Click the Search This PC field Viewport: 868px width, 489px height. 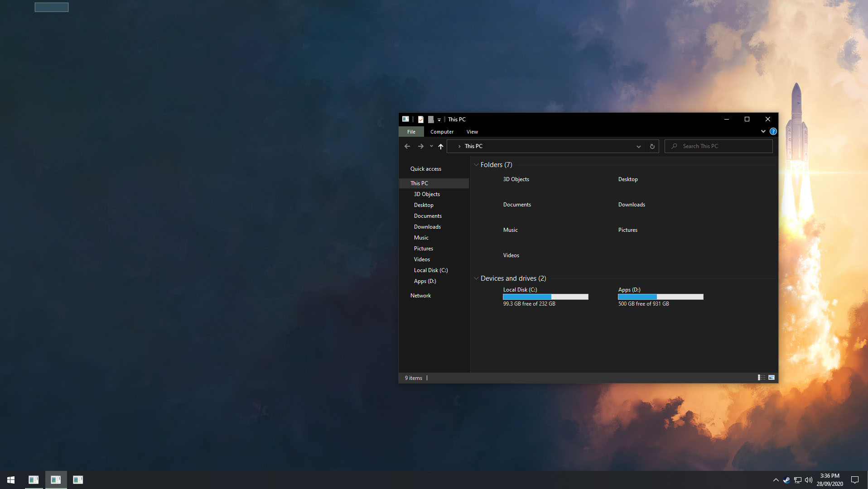tap(719, 146)
